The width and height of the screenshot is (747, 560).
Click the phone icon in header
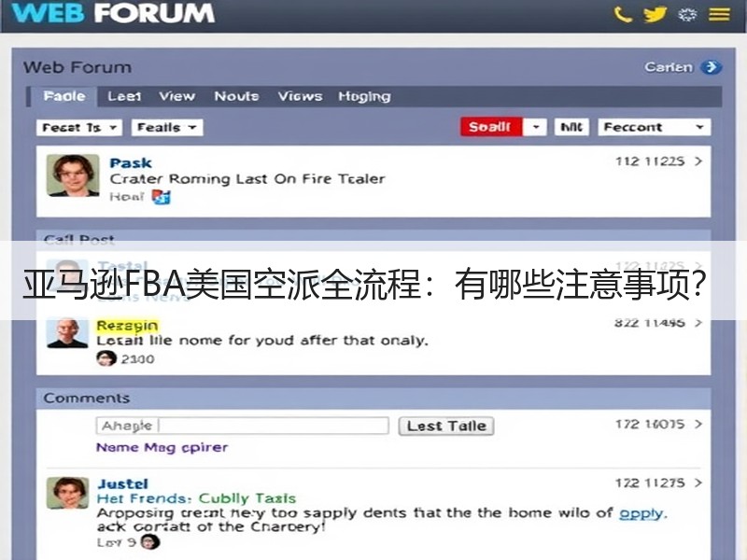[x=623, y=14]
